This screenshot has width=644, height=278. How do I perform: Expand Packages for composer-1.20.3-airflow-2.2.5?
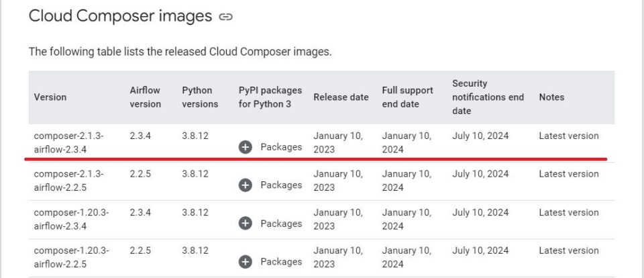point(270,262)
